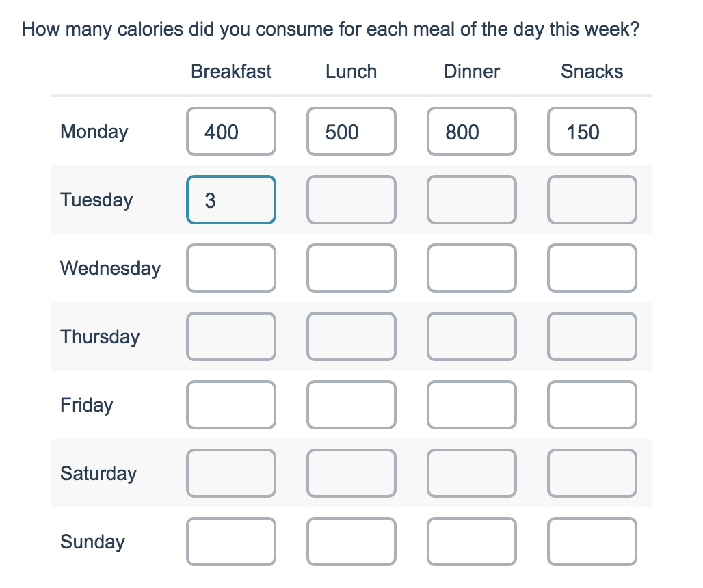The width and height of the screenshot is (703, 588).
Task: Click the Friday Dinner input box
Action: coord(472,405)
